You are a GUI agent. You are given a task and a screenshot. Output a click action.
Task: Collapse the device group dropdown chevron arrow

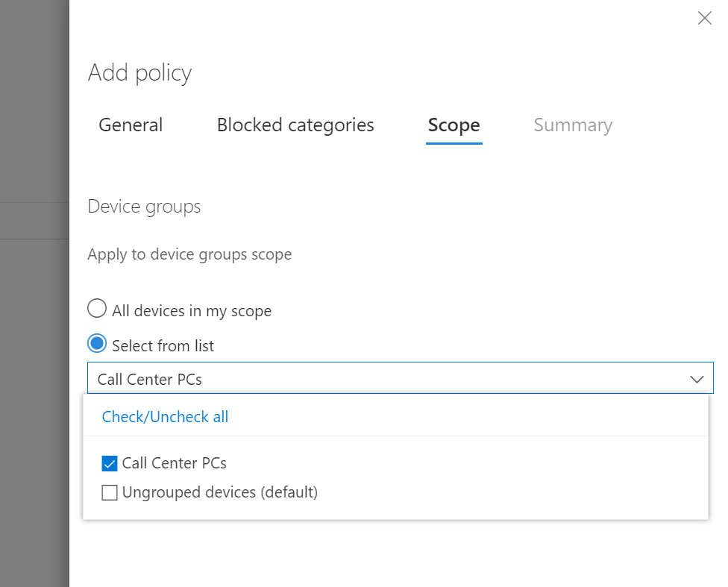tap(697, 379)
